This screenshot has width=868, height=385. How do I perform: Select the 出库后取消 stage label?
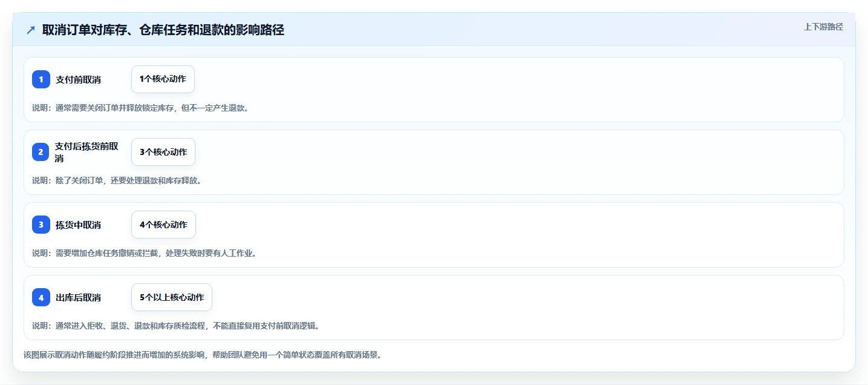click(x=78, y=297)
